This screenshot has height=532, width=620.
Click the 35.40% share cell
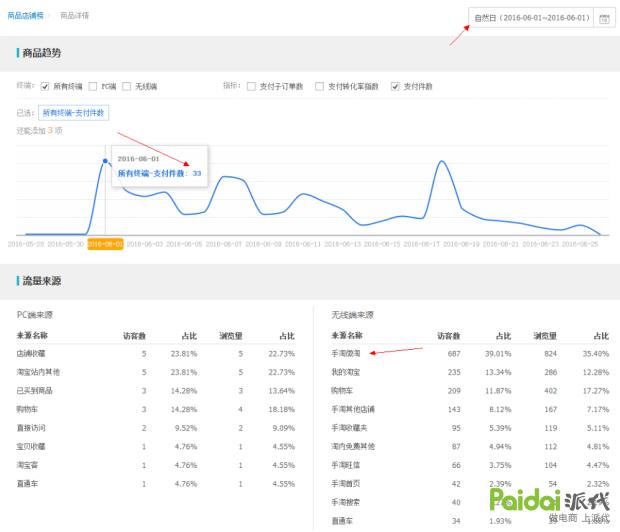pyautogui.click(x=596, y=354)
